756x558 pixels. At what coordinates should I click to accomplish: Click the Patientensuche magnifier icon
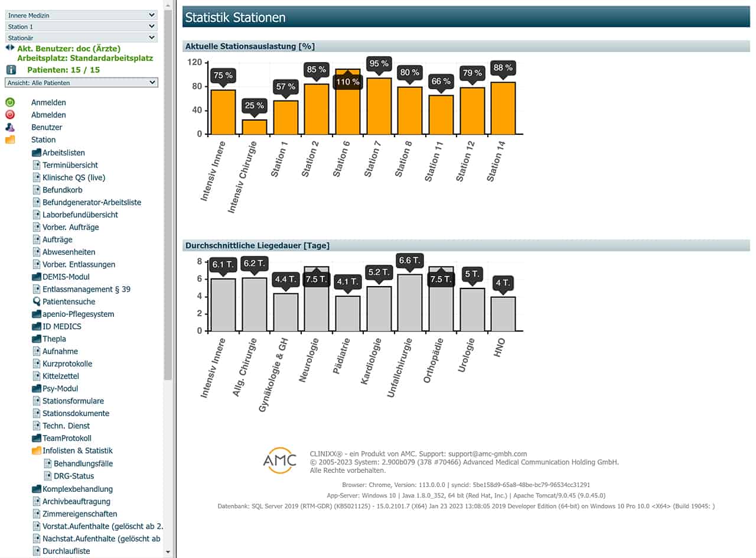37,301
